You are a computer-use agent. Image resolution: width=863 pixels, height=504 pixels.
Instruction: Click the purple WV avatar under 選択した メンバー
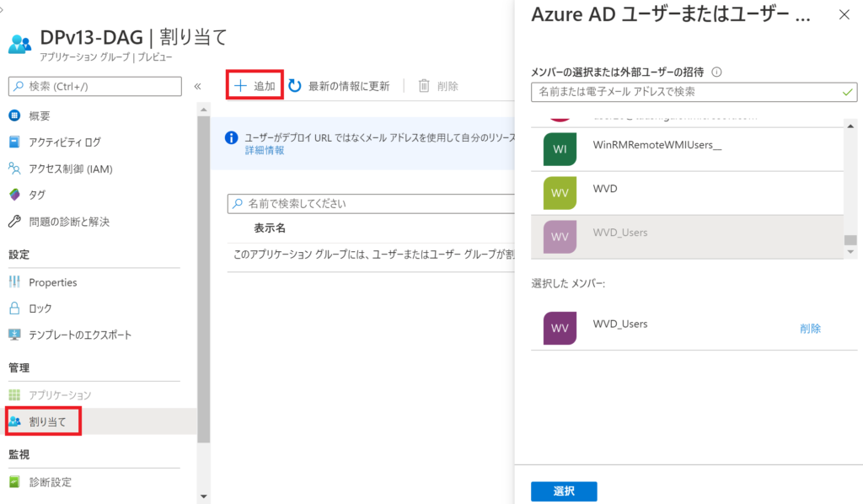coord(560,329)
